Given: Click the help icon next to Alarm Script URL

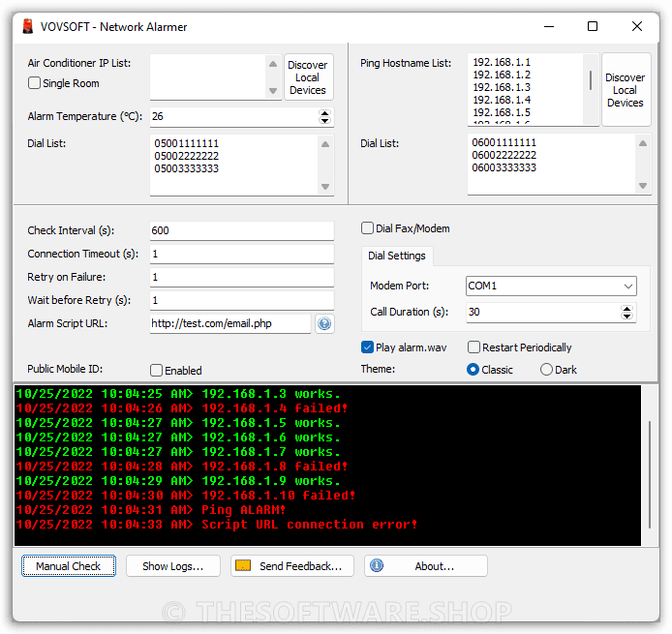Looking at the screenshot, I should (x=324, y=324).
